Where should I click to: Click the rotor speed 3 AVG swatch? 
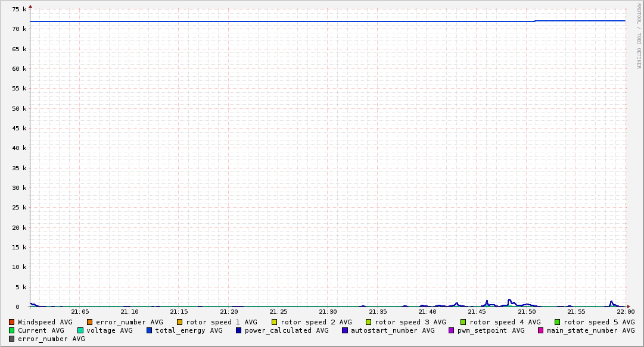point(369,322)
